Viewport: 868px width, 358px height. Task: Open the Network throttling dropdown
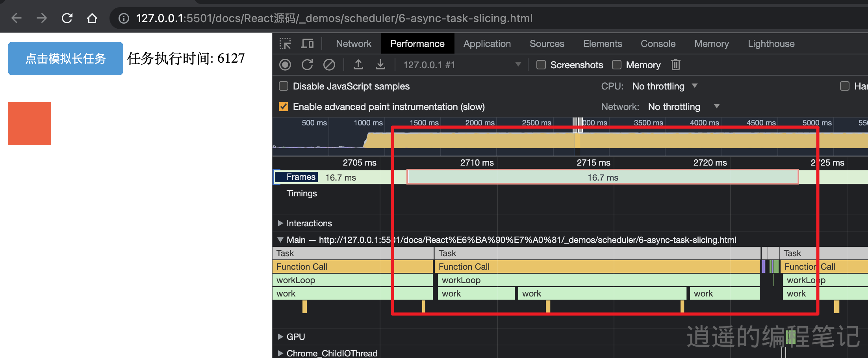(x=684, y=106)
